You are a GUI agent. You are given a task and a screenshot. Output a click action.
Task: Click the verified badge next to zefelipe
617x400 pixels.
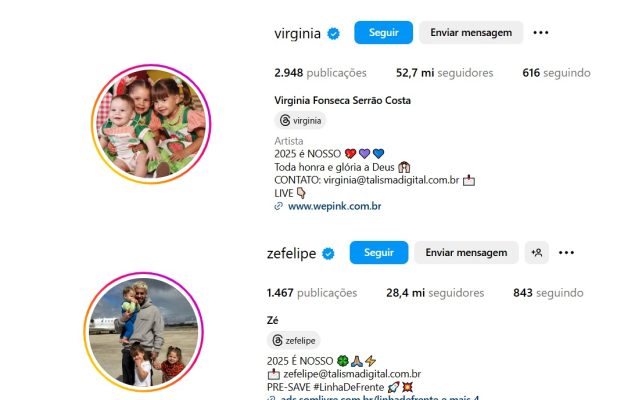point(328,254)
